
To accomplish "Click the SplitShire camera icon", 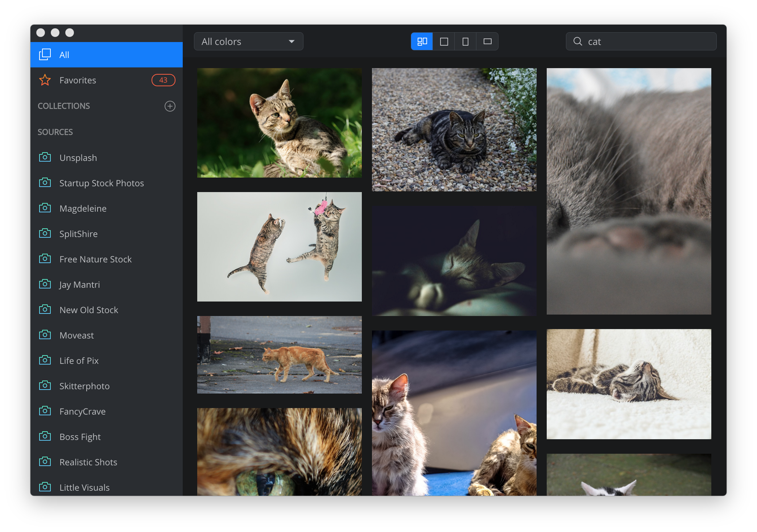I will [45, 233].
